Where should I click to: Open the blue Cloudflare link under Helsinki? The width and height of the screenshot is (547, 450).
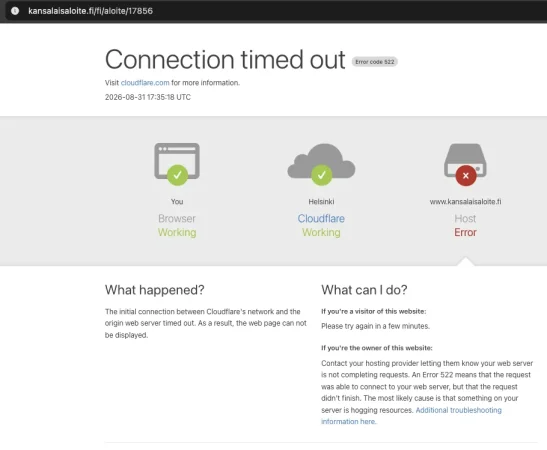(x=321, y=218)
